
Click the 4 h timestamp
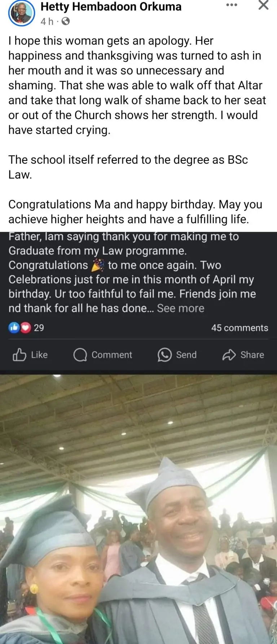(x=47, y=22)
